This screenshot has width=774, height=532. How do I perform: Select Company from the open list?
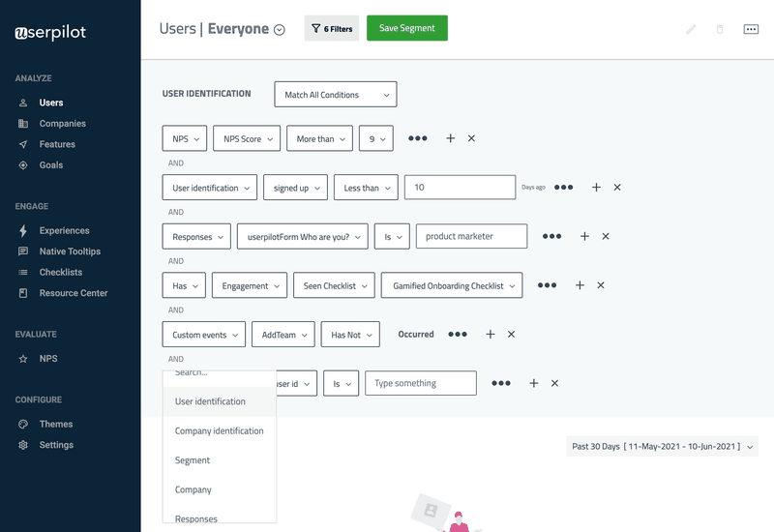(x=220, y=489)
